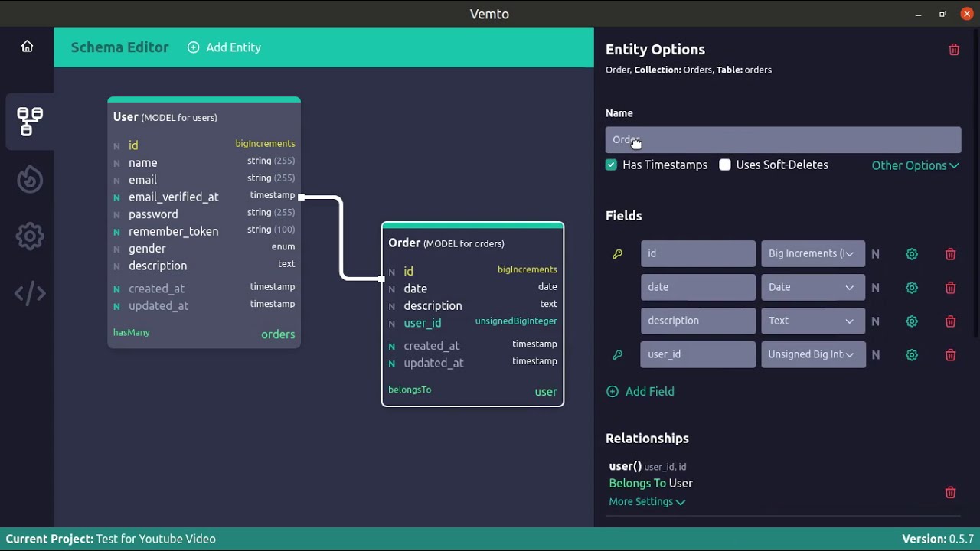Screen dimensions: 980x551
Task: Toggle nullable N for the id field in panel
Action: 876,254
